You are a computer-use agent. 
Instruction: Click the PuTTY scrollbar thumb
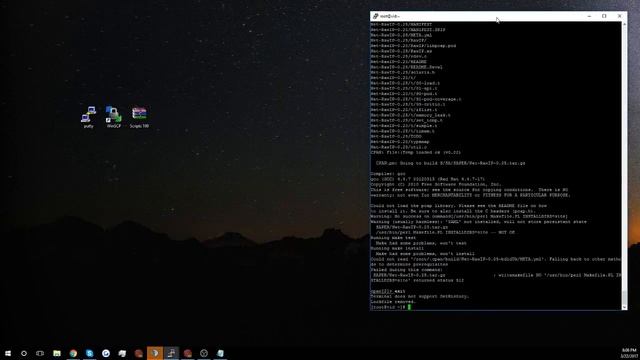(x=624, y=297)
